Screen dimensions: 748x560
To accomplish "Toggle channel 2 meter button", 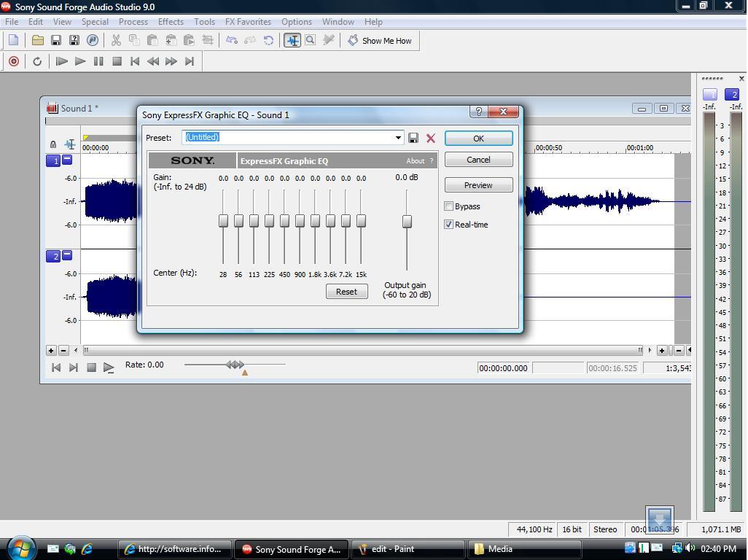I will pyautogui.click(x=733, y=95).
